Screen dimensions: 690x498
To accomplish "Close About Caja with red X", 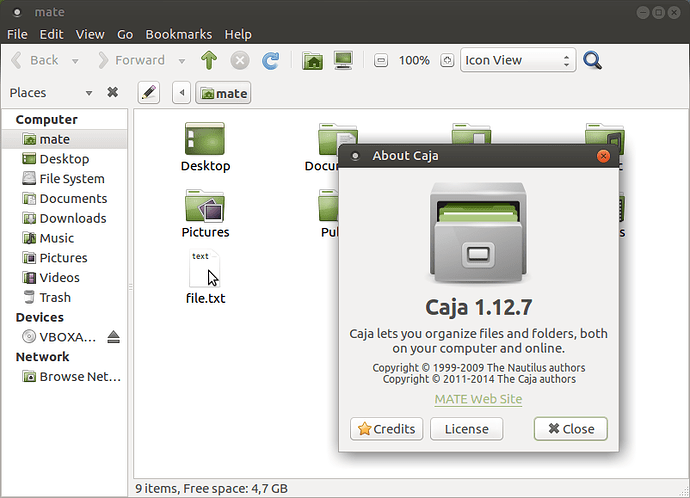I will (603, 156).
